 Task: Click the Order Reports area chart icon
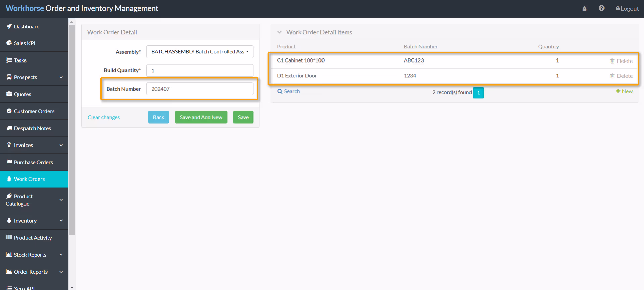pos(9,271)
